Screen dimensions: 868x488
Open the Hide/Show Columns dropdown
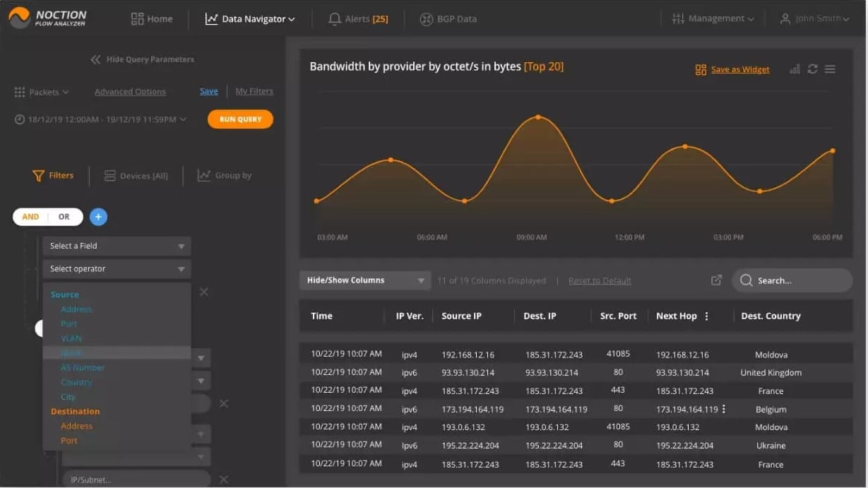[x=365, y=280]
